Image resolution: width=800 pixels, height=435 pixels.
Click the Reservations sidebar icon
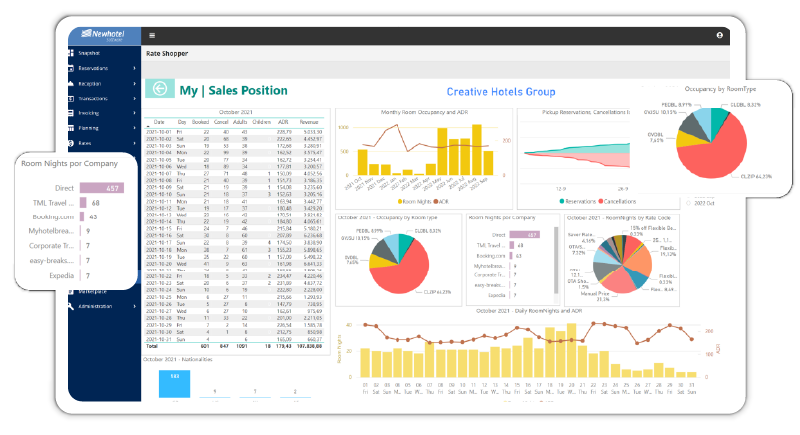tap(71, 68)
